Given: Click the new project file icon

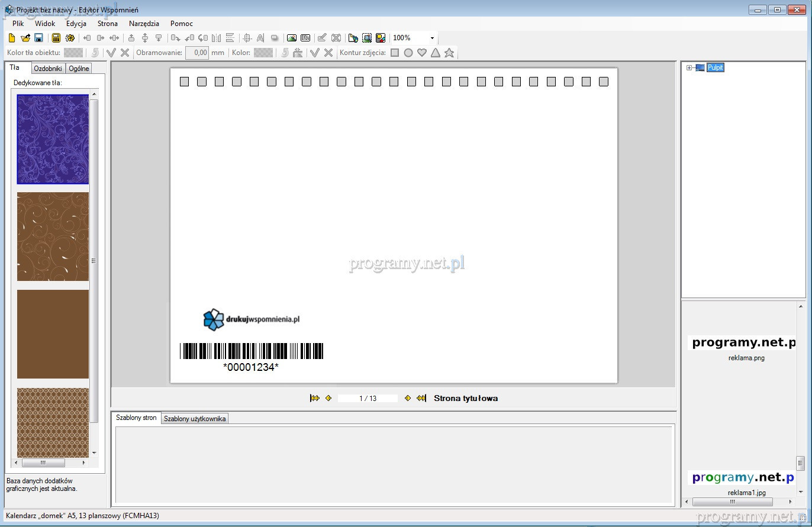Looking at the screenshot, I should 12,38.
